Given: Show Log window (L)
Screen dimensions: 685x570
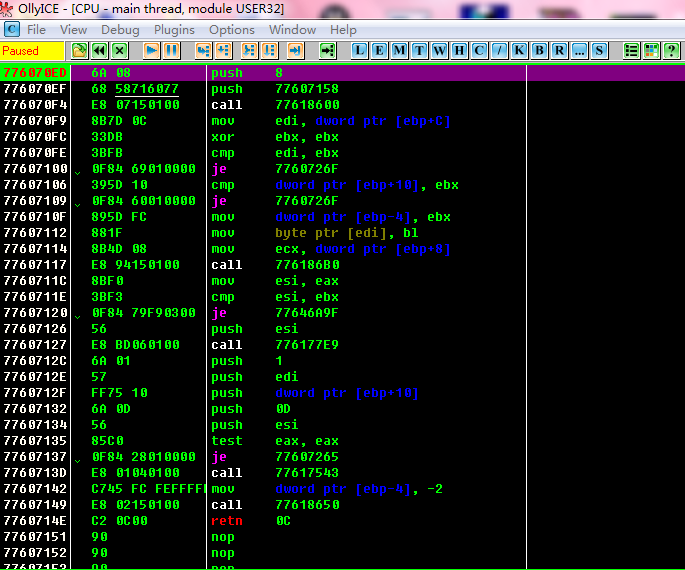Looking at the screenshot, I should click(x=359, y=51).
